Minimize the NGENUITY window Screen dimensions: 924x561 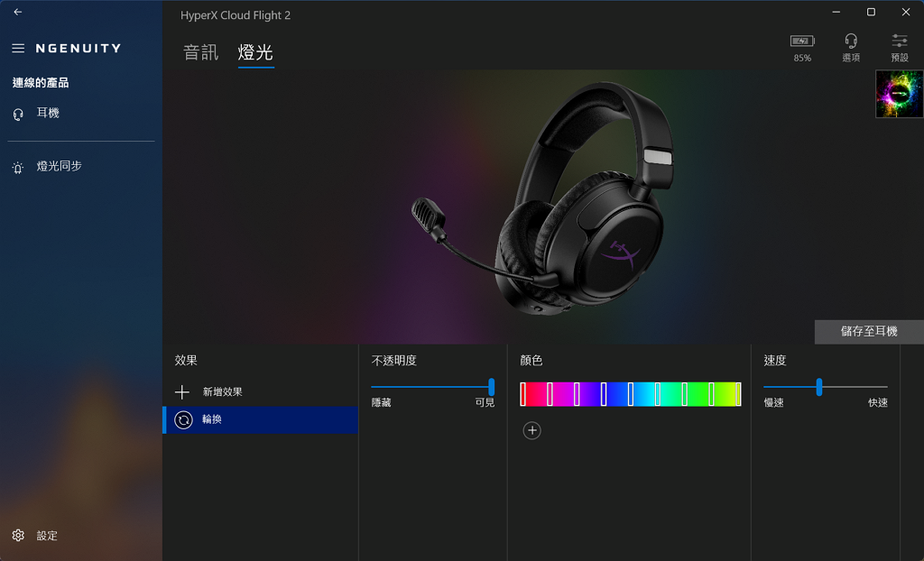pos(836,12)
